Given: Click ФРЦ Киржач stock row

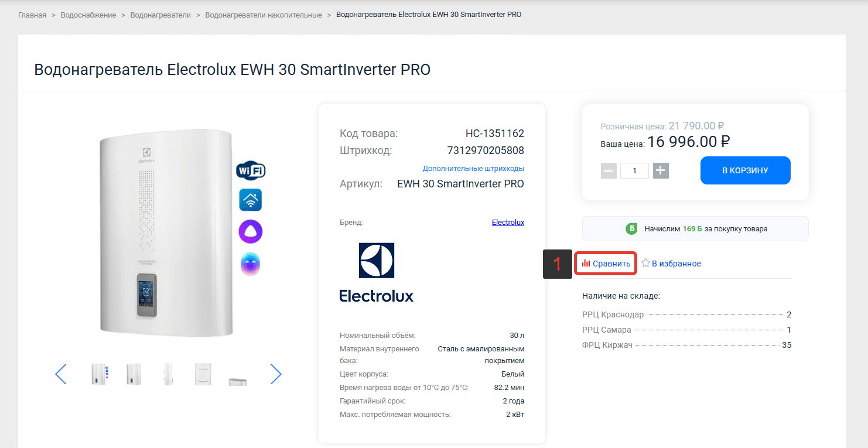Looking at the screenshot, I should pyautogui.click(x=686, y=345).
